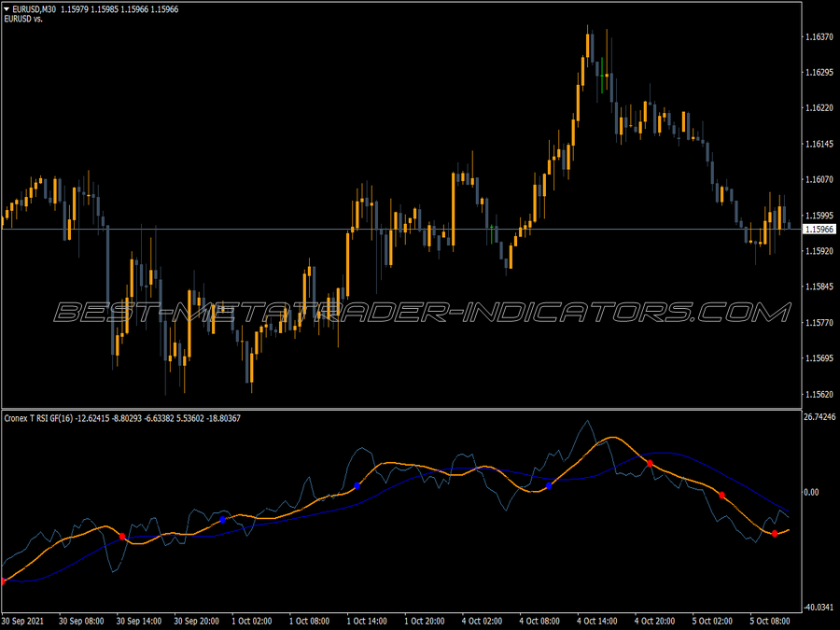Click the blue signal dot near 1 Oct 02:00
Image resolution: width=840 pixels, height=630 pixels.
pos(223,520)
